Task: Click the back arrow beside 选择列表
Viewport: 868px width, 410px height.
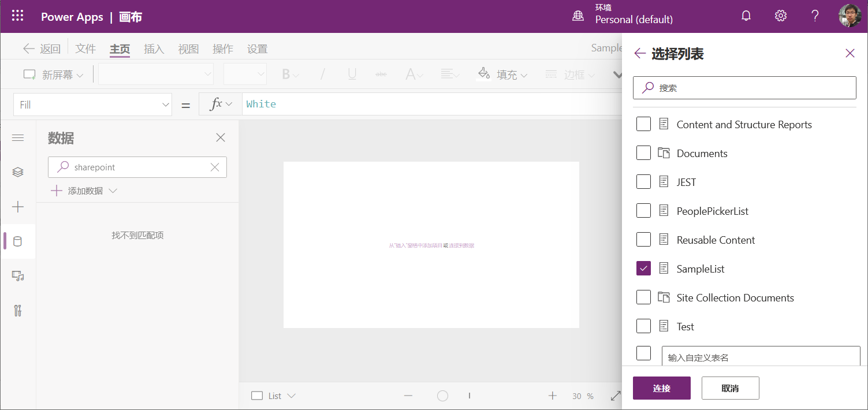Action: pyautogui.click(x=639, y=54)
